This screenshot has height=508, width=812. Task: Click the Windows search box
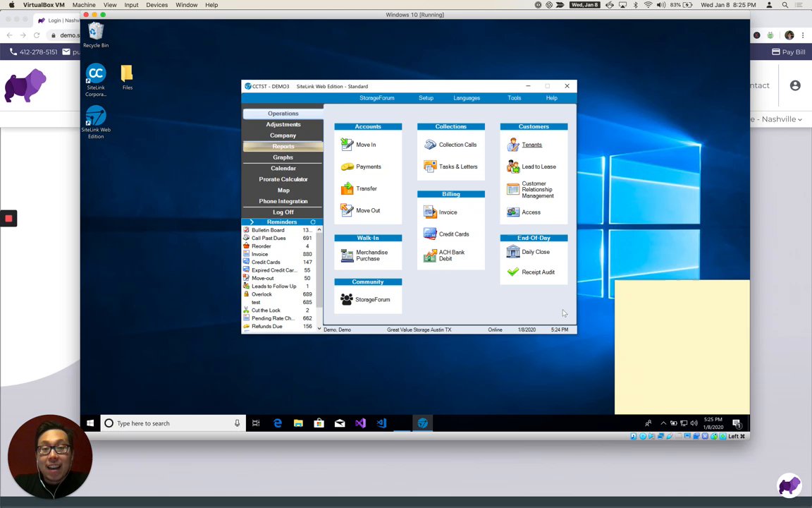click(x=172, y=423)
